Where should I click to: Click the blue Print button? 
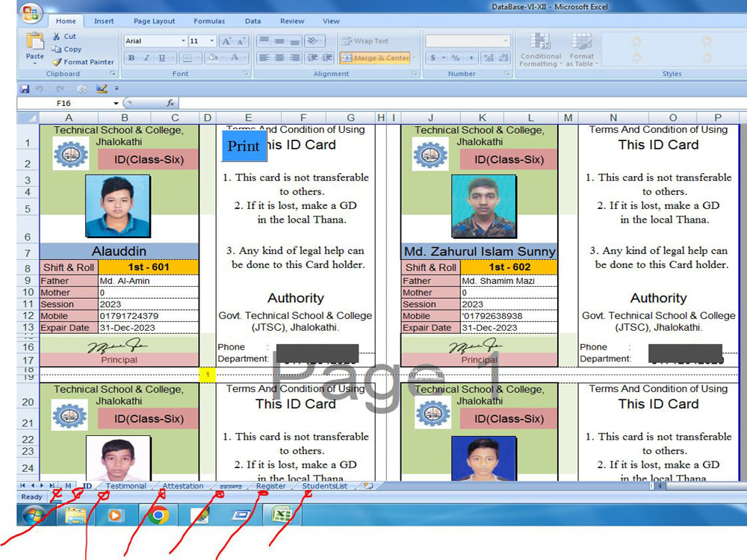pos(244,146)
